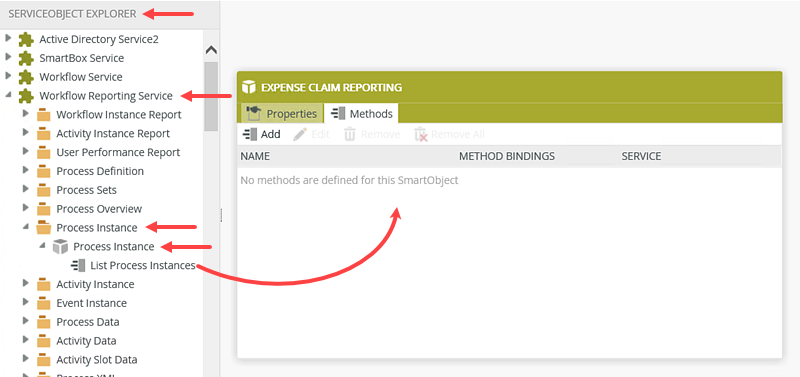Image resolution: width=800 pixels, height=377 pixels.
Task: Expand the Process Data folder
Action: coord(26,321)
